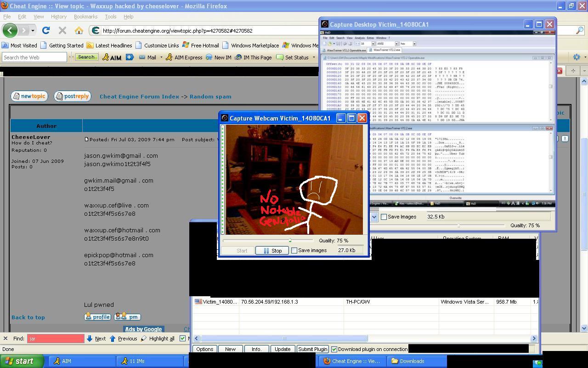Click IM This Page toolbar item
The width and height of the screenshot is (588, 368).
point(253,57)
